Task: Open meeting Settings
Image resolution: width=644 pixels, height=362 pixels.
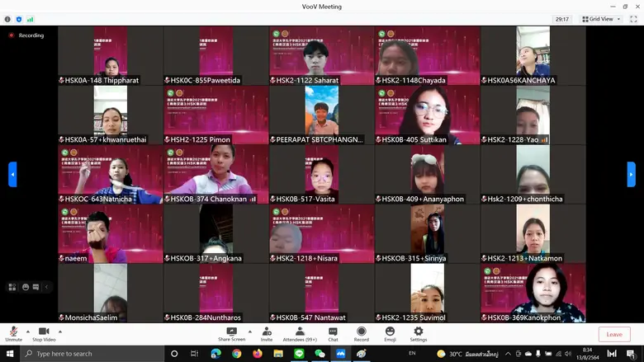Action: point(419,331)
